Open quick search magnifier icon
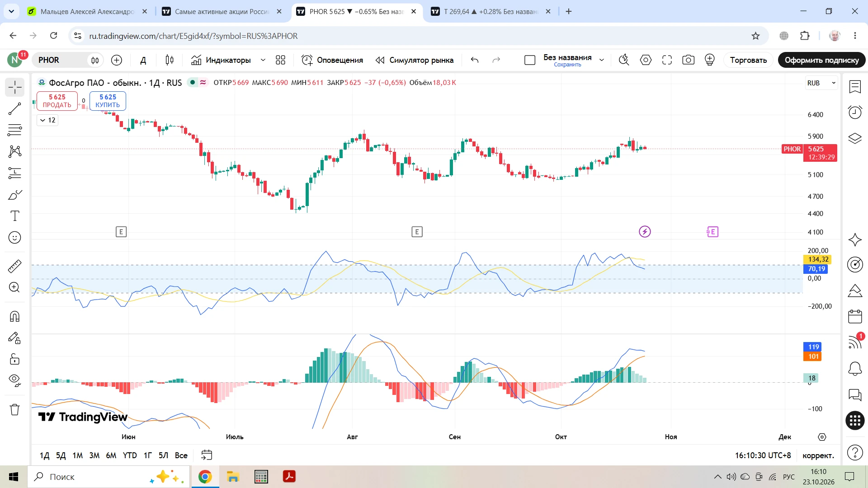The image size is (868, 488). point(624,60)
